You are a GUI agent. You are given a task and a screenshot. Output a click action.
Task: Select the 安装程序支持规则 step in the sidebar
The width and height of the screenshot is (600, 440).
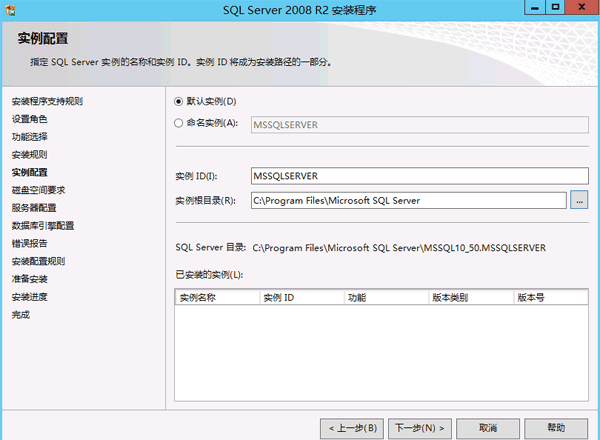[47, 101]
